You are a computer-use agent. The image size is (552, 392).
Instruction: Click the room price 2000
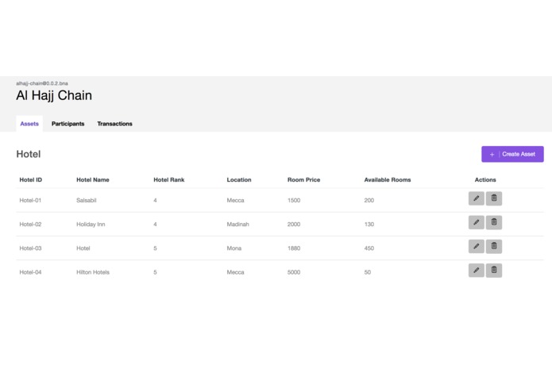click(x=294, y=225)
